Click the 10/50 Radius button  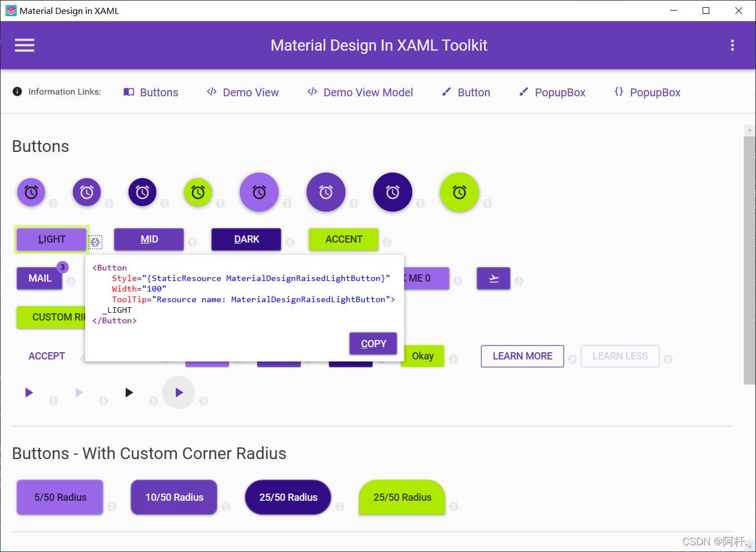pos(174,497)
